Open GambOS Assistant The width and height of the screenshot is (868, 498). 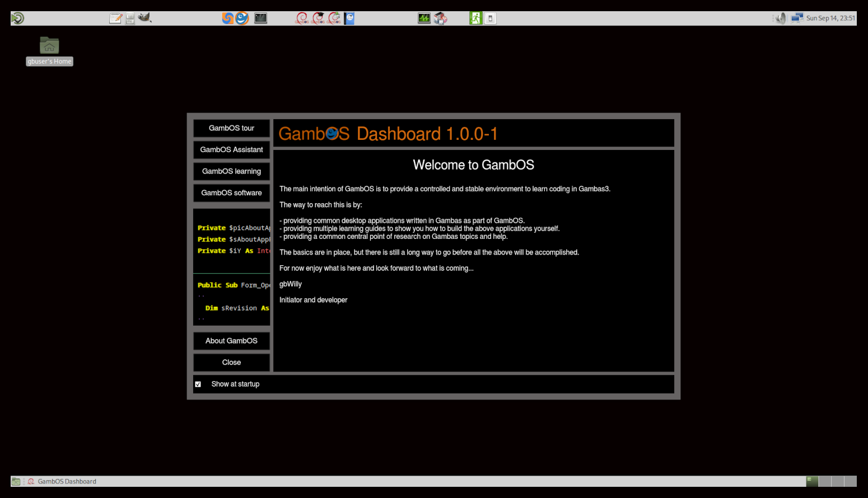tap(231, 150)
